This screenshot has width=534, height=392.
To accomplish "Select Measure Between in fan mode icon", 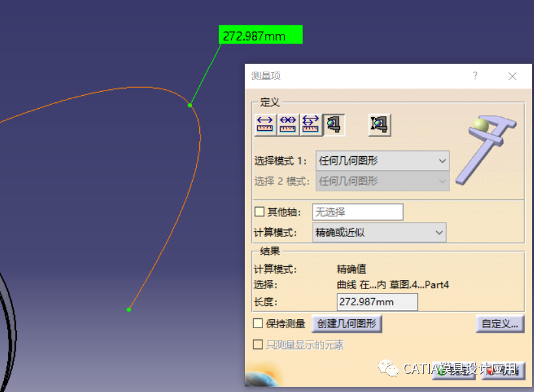I will 310,124.
